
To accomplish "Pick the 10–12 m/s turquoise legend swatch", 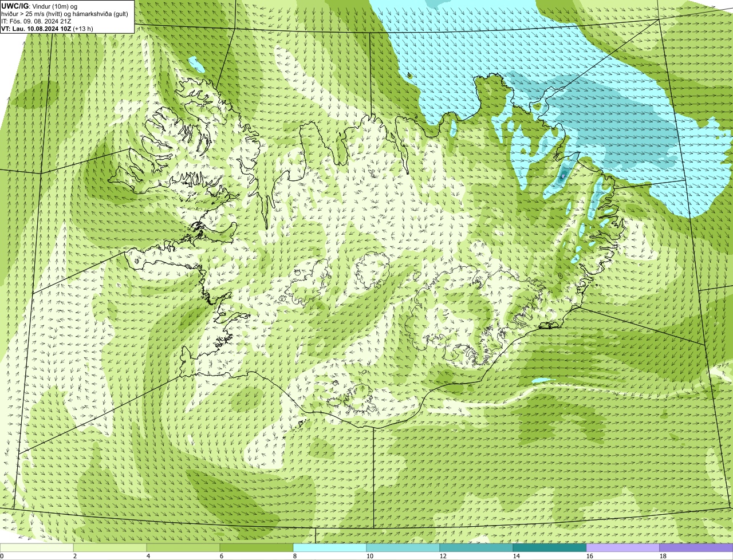I will 403,547.
